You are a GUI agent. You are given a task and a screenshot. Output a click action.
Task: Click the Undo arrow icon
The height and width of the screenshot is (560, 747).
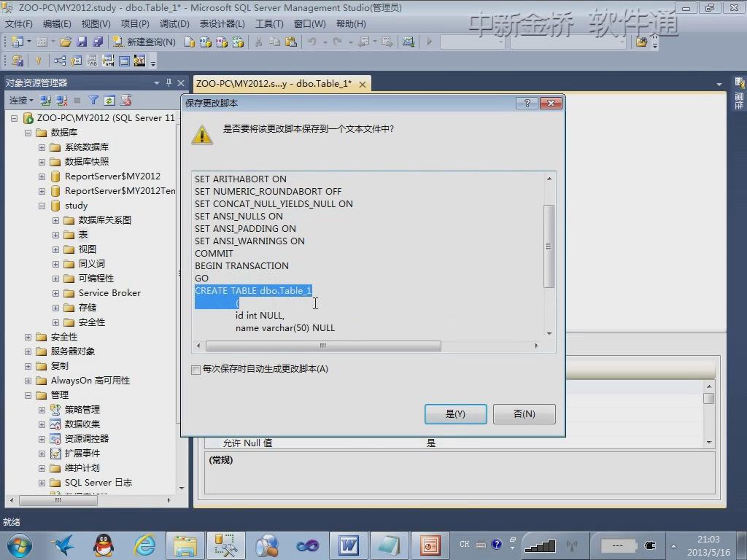pyautogui.click(x=312, y=42)
